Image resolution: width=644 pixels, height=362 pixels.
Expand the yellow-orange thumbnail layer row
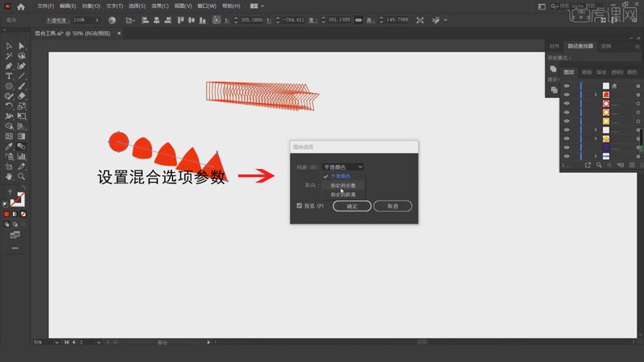596,138
